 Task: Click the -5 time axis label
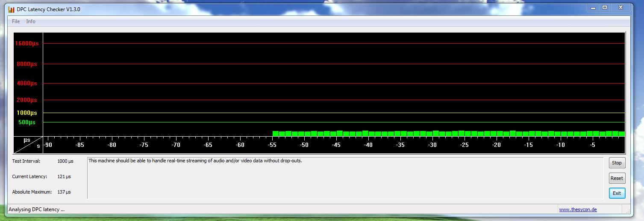(x=592, y=145)
